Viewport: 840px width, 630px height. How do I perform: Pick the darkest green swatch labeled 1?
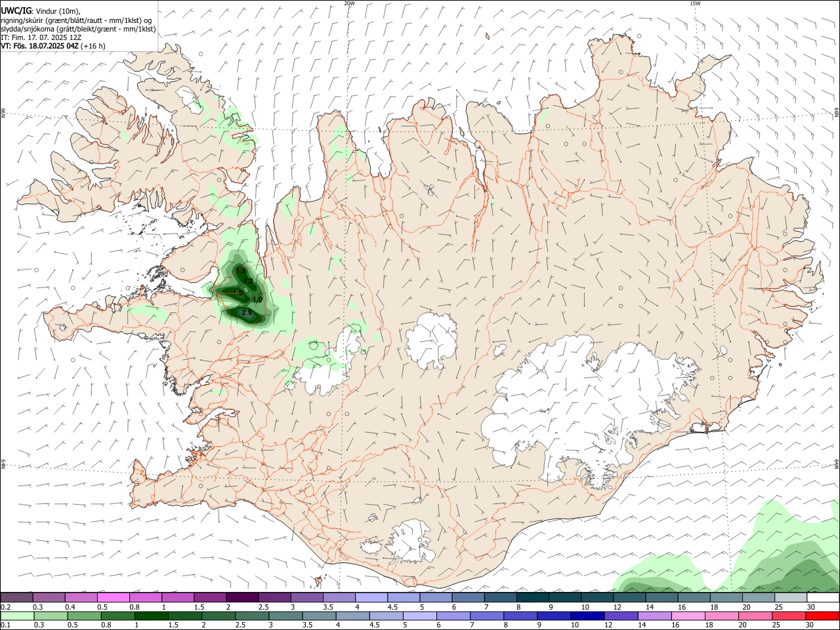(152, 616)
